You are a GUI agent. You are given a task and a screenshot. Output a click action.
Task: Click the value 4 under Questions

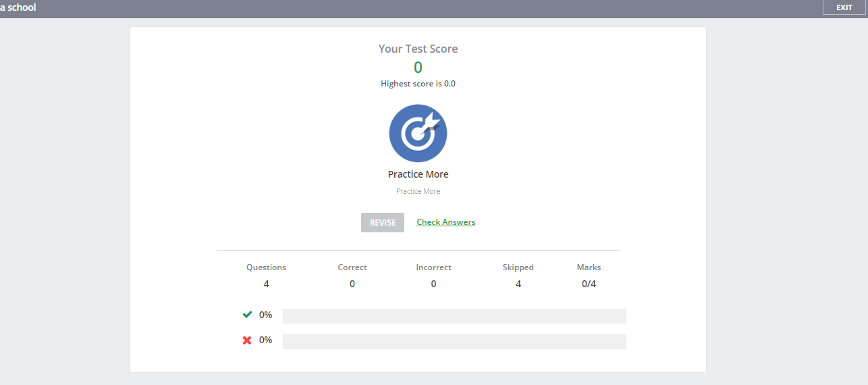pos(266,284)
